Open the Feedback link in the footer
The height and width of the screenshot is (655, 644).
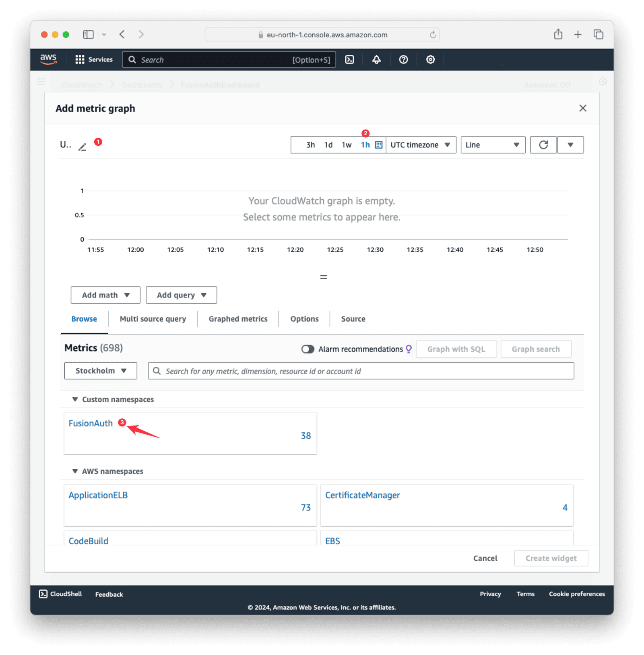109,594
